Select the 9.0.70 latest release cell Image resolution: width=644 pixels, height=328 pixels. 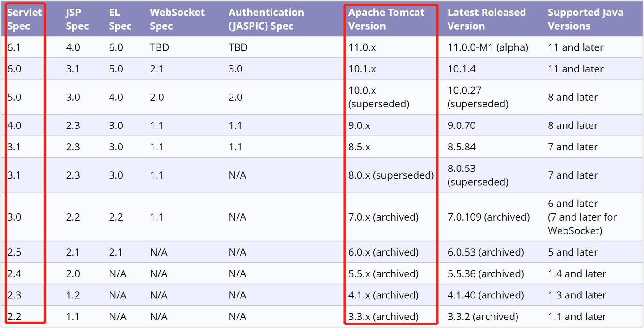tap(462, 126)
